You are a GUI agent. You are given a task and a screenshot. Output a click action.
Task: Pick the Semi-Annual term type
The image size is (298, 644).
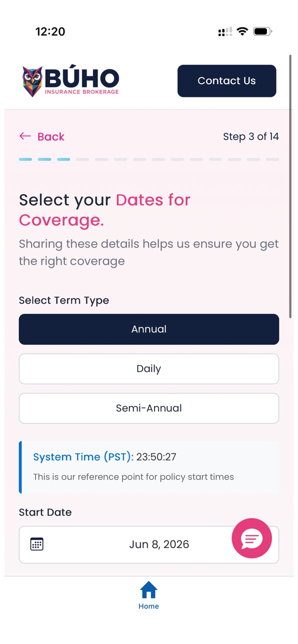pyautogui.click(x=149, y=408)
